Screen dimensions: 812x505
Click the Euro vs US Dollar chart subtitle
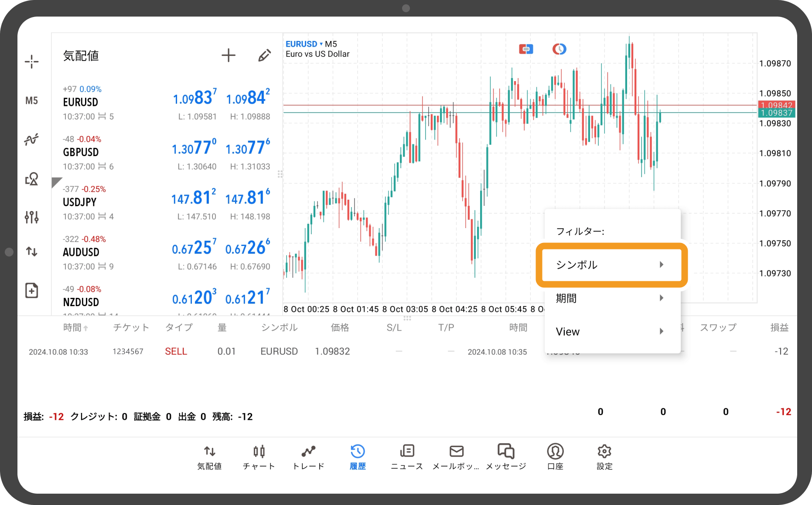click(317, 54)
